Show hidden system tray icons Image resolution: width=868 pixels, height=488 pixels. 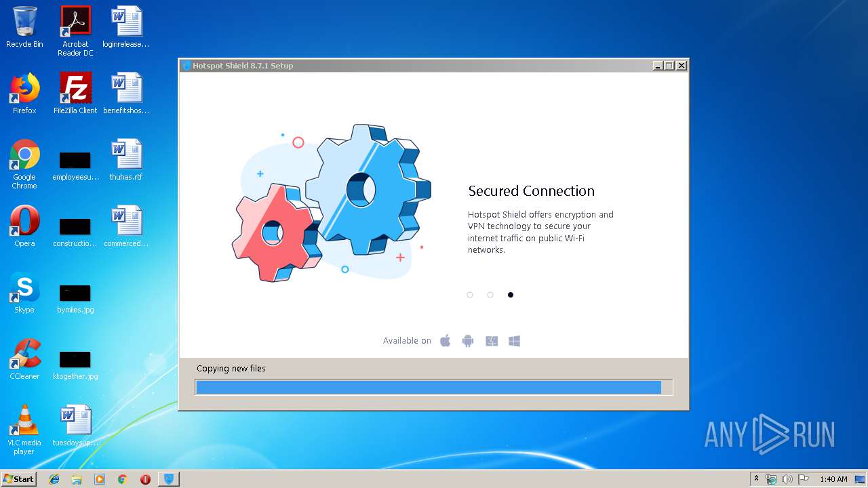pyautogui.click(x=756, y=479)
